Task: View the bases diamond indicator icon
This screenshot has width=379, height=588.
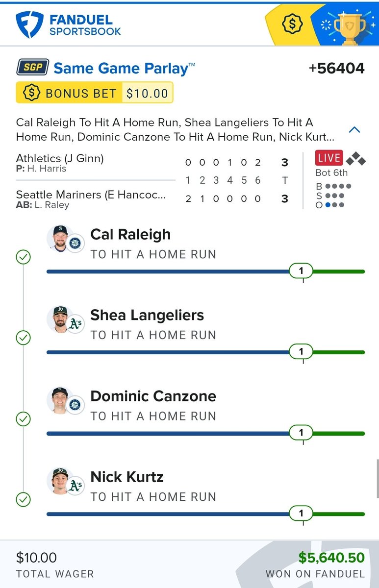Action: [x=355, y=159]
